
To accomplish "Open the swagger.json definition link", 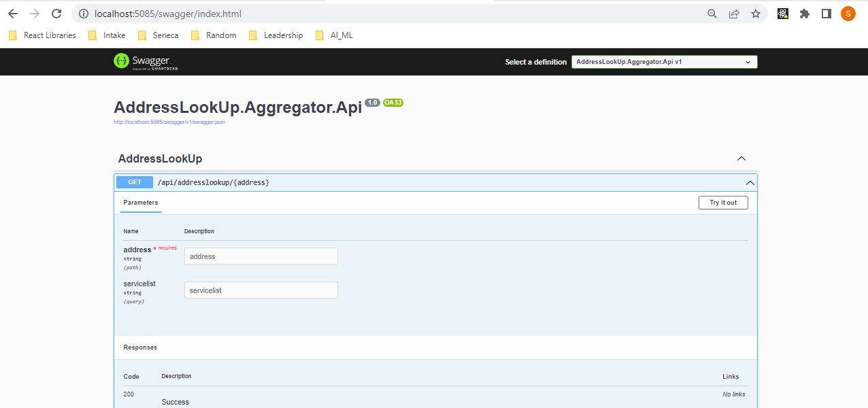I will [169, 122].
